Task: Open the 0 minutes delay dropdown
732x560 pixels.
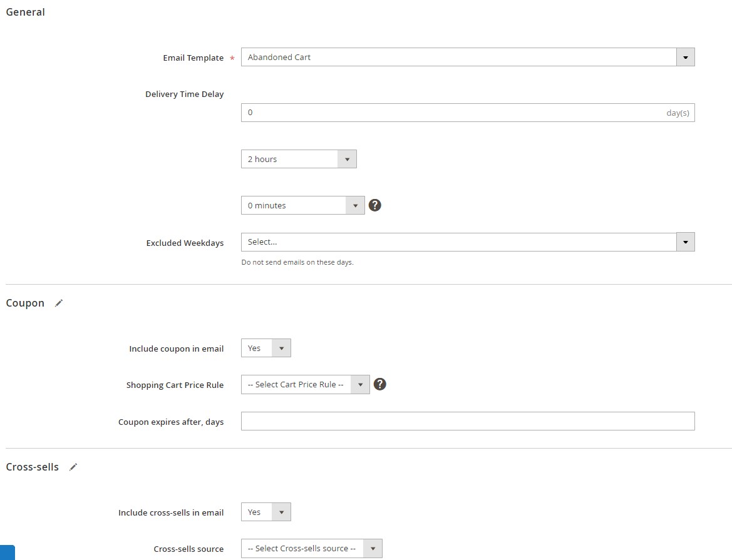Action: point(302,205)
